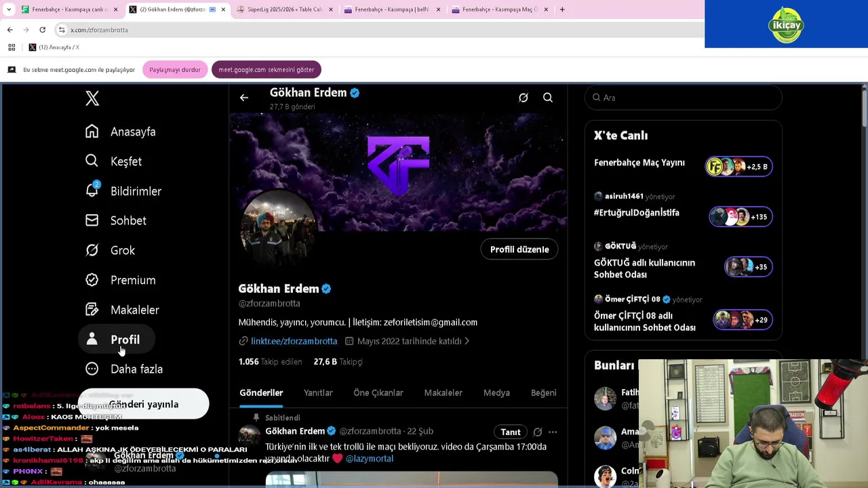
Task: Open 1.056 Takip edilen list
Action: [270, 361]
